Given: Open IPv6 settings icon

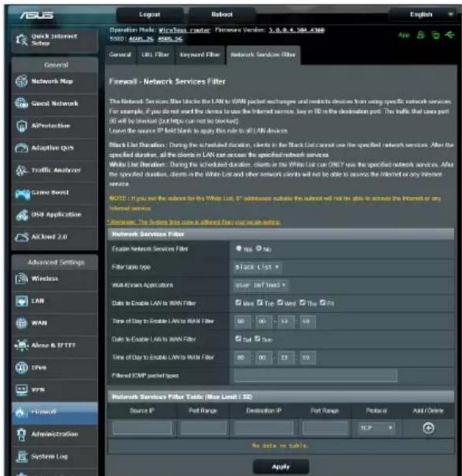Looking at the screenshot, I should click(21, 368).
